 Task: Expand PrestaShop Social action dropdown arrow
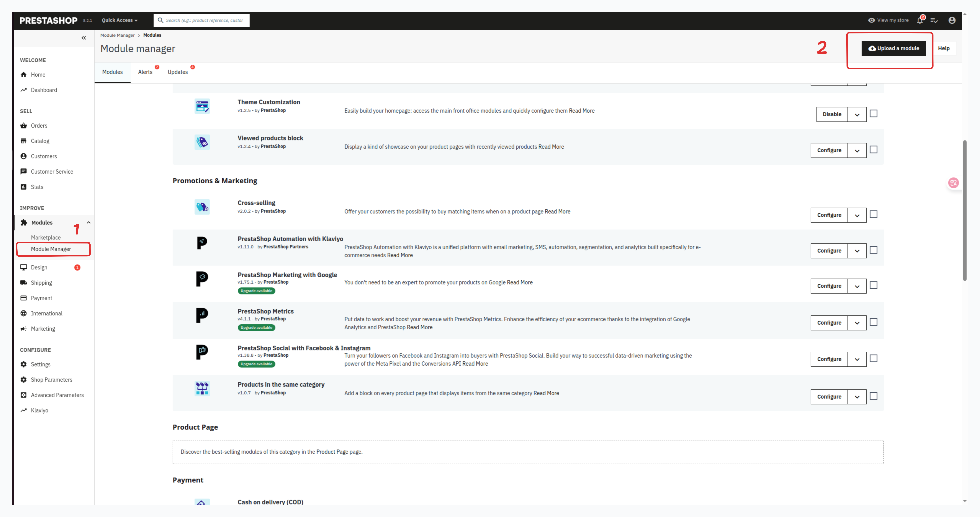(857, 359)
